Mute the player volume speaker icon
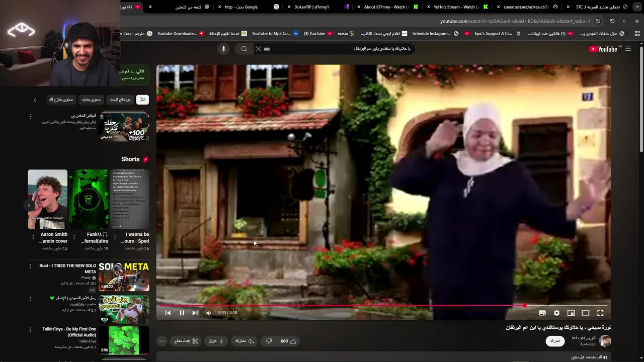644x362 pixels. tap(208, 313)
